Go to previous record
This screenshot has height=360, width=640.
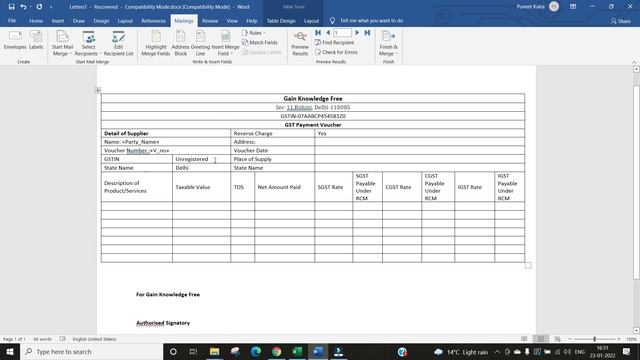pos(327,33)
